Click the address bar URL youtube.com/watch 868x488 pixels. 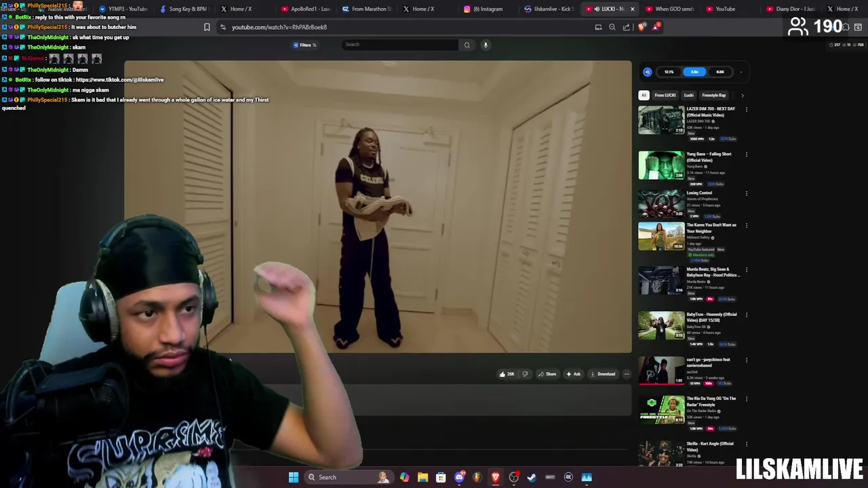tap(279, 27)
